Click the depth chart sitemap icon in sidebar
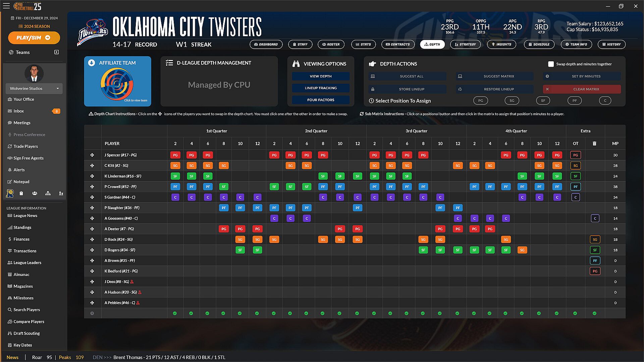This screenshot has width=644, height=362. (x=48, y=193)
